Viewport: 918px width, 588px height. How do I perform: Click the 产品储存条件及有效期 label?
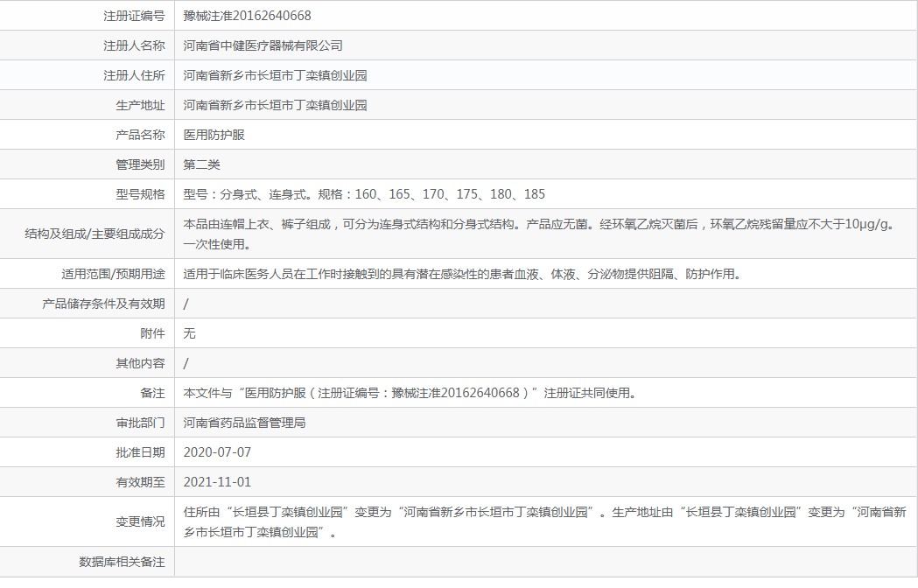tap(103, 304)
